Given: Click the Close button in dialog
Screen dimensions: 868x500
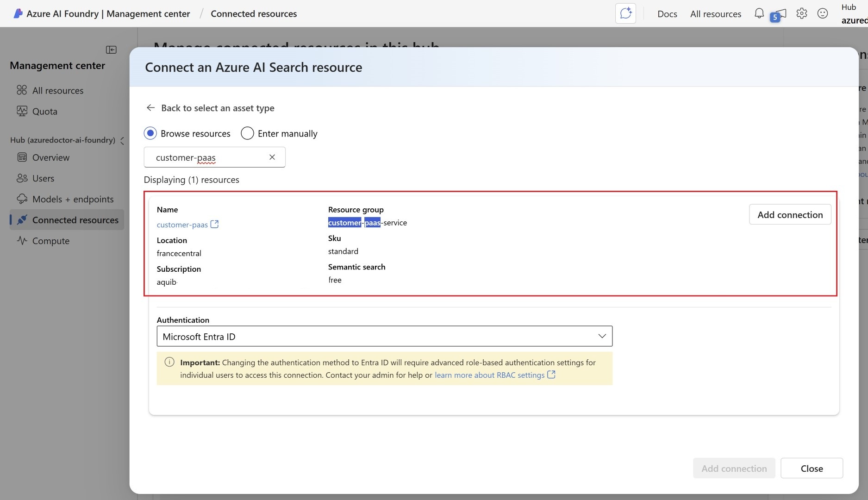Looking at the screenshot, I should [x=812, y=468].
